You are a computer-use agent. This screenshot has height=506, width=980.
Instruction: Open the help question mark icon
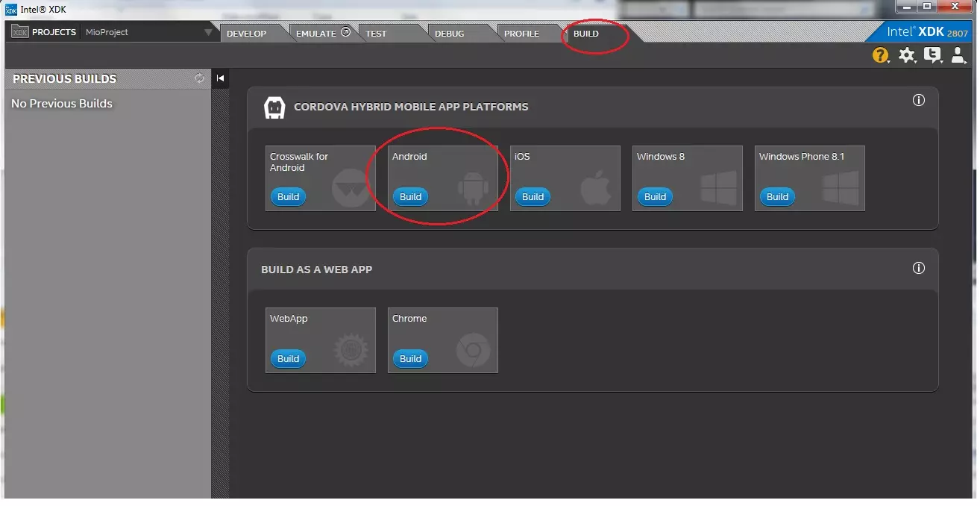[881, 55]
